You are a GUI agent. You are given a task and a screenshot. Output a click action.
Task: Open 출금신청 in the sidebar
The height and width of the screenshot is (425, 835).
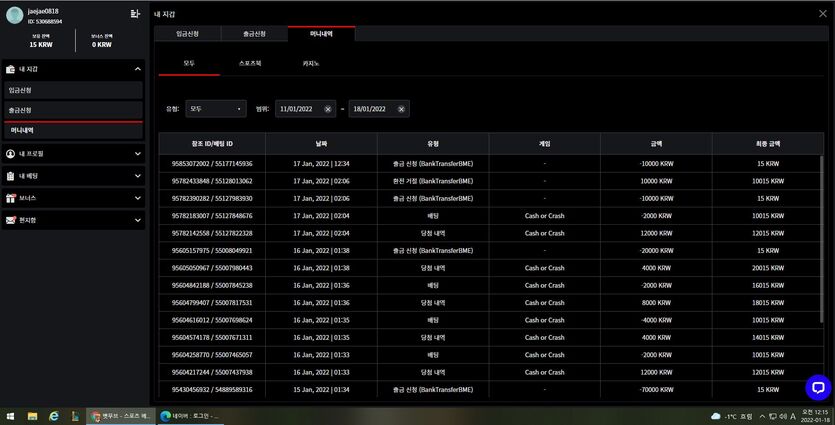[x=73, y=110]
